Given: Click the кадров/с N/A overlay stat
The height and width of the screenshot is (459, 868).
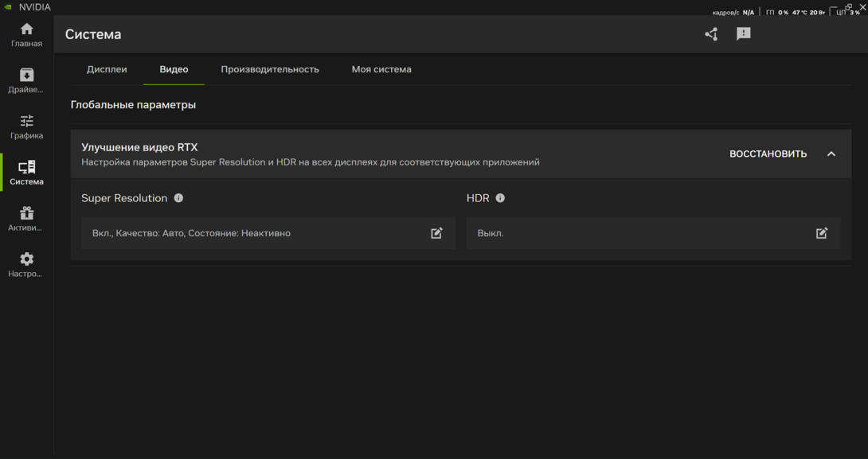Looking at the screenshot, I should coord(733,12).
